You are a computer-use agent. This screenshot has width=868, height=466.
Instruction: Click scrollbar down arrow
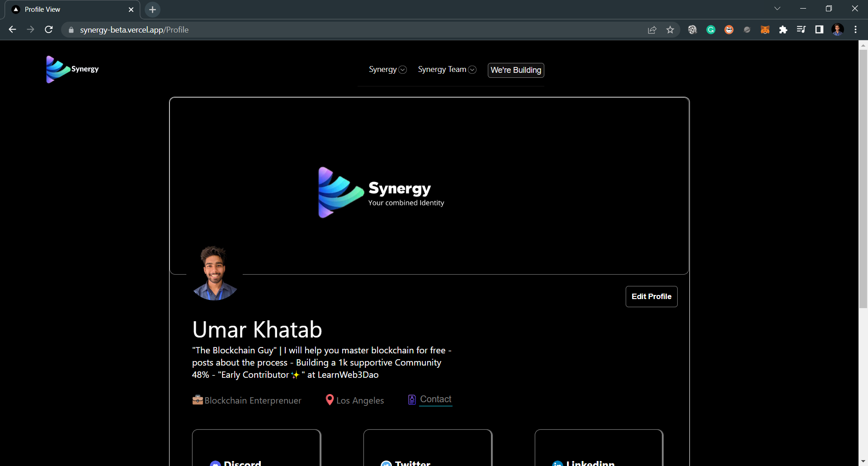coord(863,461)
